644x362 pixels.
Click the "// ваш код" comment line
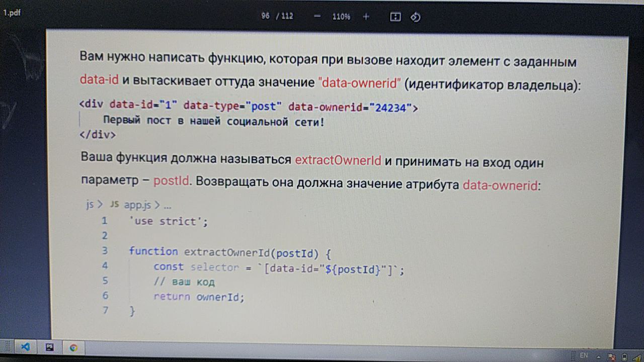(x=184, y=282)
